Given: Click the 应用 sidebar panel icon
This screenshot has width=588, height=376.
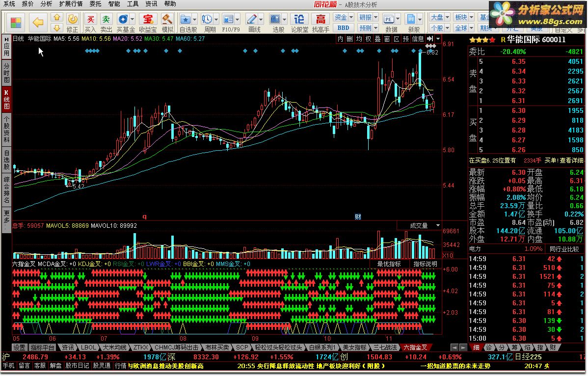Looking at the screenshot, I should click(6, 47).
